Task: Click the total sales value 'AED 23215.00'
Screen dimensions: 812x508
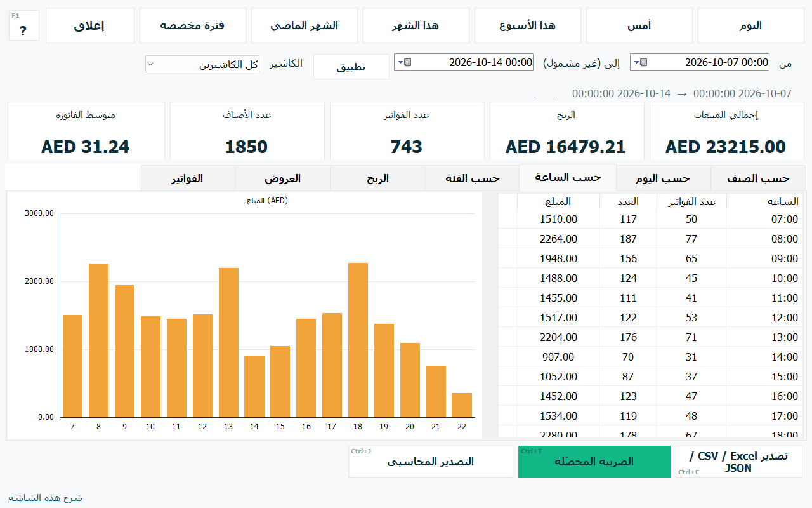Action: (x=726, y=147)
